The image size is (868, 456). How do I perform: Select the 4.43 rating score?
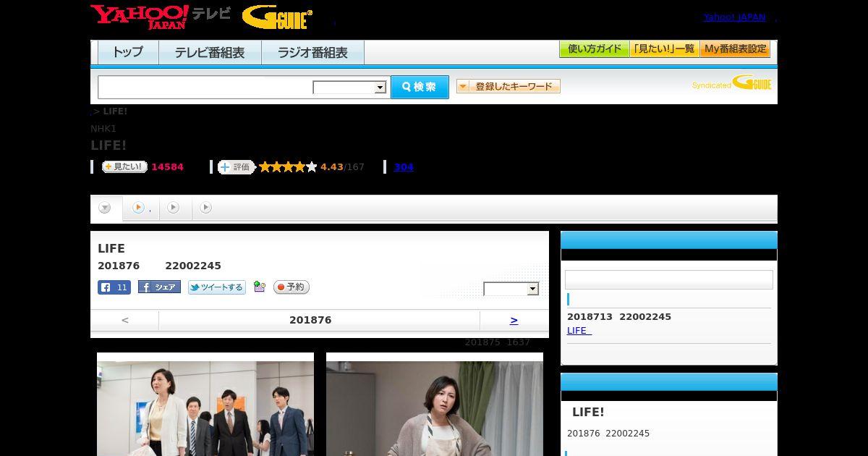(x=332, y=167)
